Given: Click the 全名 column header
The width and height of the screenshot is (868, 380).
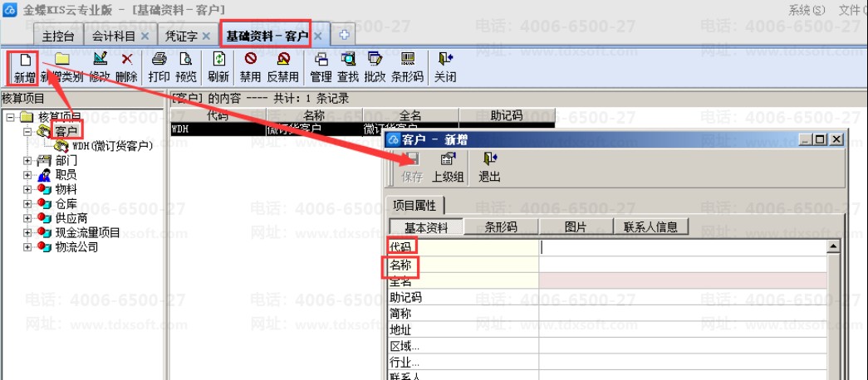Looking at the screenshot, I should coord(410,115).
